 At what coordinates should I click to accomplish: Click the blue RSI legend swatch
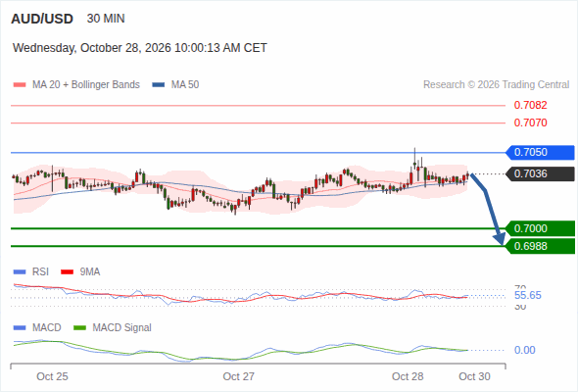pos(20,272)
